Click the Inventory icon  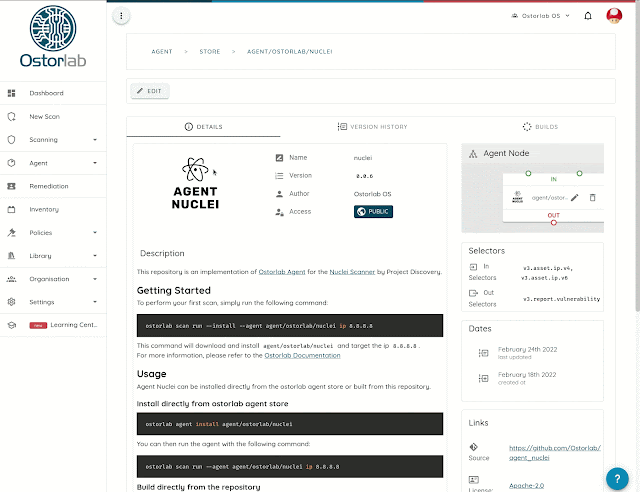[11, 209]
